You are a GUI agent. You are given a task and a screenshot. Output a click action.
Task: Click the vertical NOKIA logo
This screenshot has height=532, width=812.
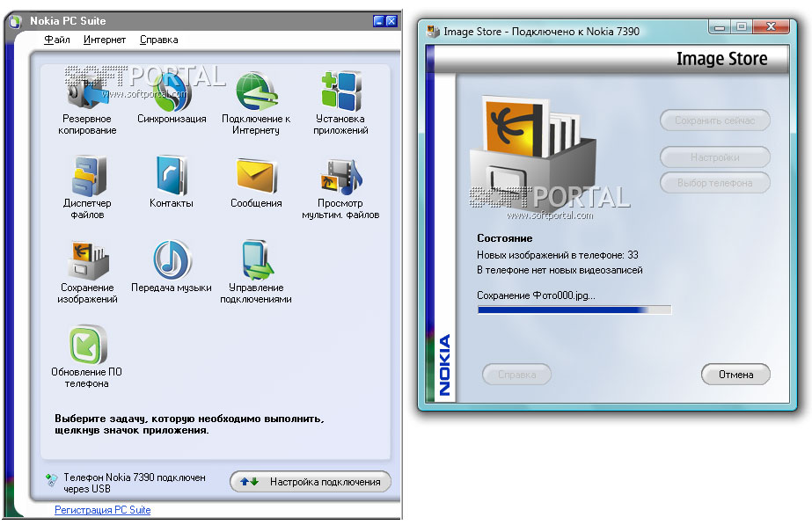(x=445, y=365)
